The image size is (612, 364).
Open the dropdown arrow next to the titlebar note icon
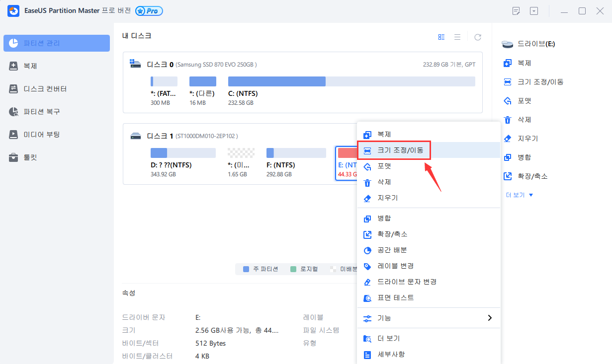tap(534, 10)
